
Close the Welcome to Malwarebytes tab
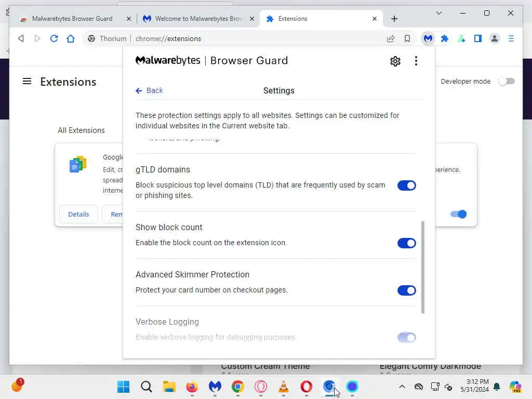[252, 19]
